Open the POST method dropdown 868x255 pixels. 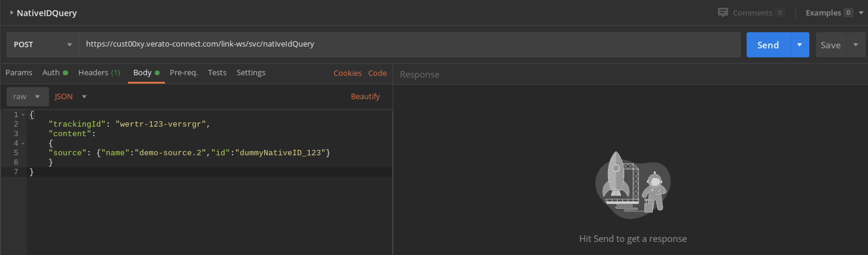42,45
